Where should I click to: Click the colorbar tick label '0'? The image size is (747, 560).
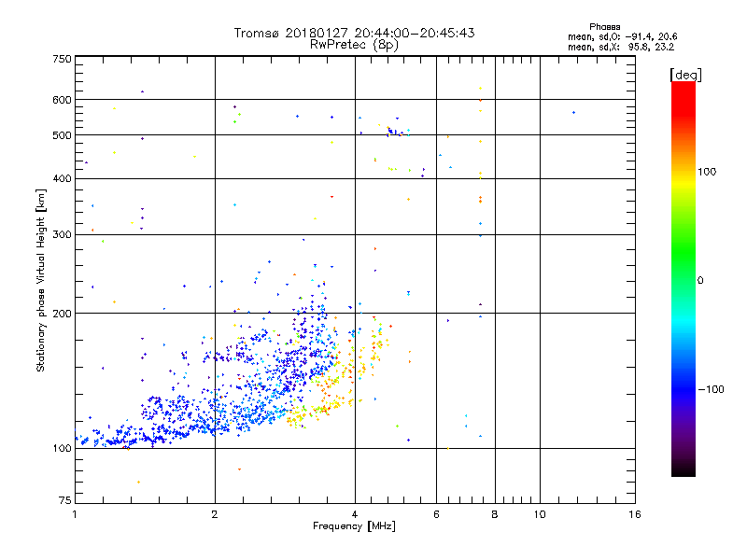pyautogui.click(x=700, y=281)
